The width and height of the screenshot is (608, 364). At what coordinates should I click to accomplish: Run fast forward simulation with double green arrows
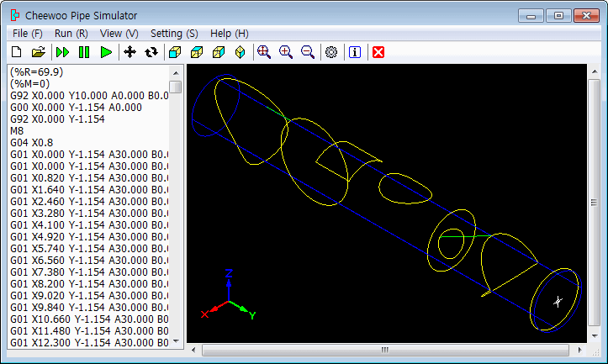[62, 52]
